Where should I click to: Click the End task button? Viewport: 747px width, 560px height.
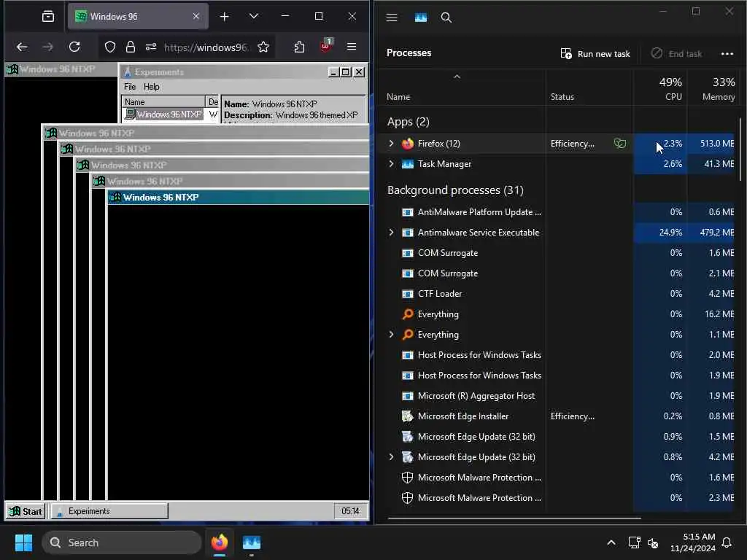coord(676,54)
